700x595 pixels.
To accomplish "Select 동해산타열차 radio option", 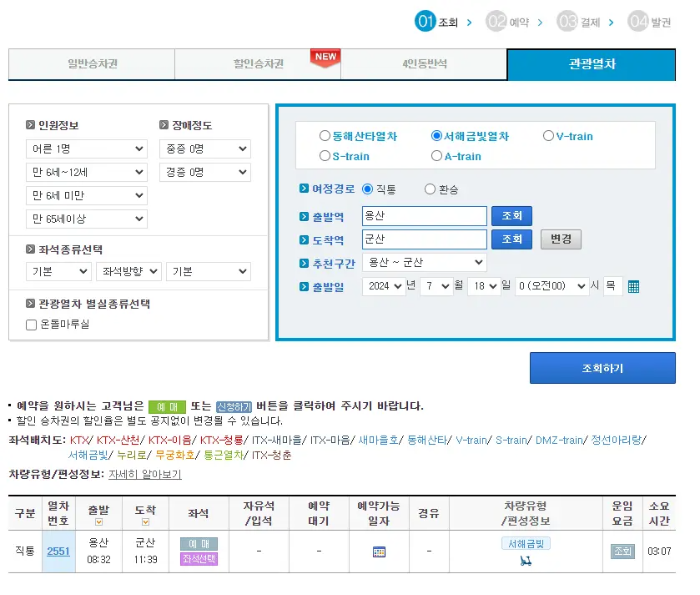I will [325, 136].
